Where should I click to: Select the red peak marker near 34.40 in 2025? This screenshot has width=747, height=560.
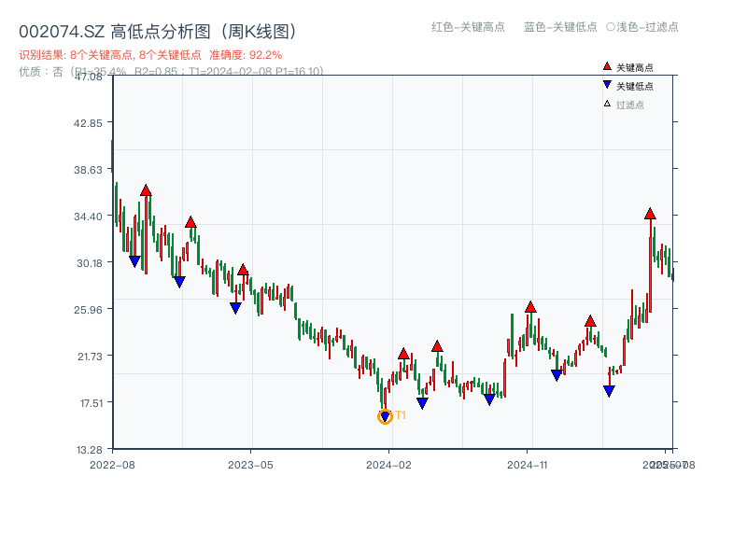click(650, 214)
